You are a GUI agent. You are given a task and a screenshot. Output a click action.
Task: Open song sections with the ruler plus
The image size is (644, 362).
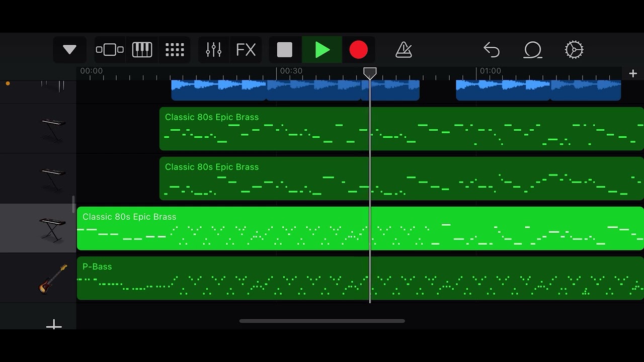(633, 73)
